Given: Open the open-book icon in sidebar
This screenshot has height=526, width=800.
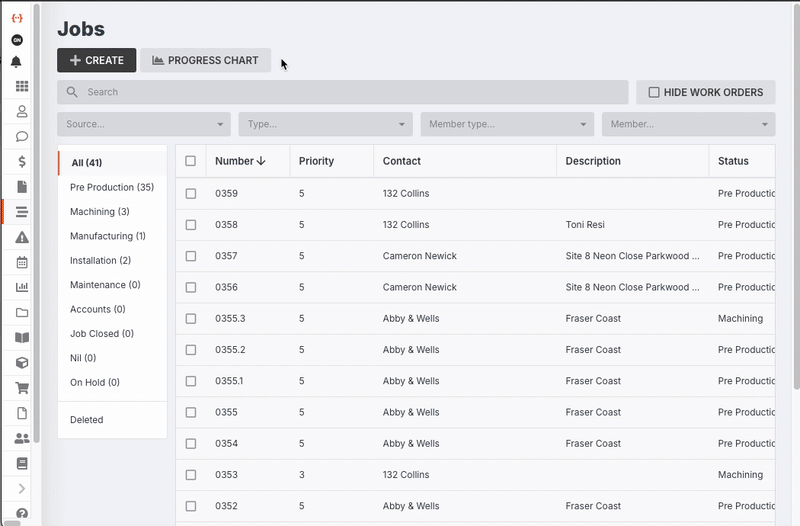Looking at the screenshot, I should pyautogui.click(x=21, y=338).
